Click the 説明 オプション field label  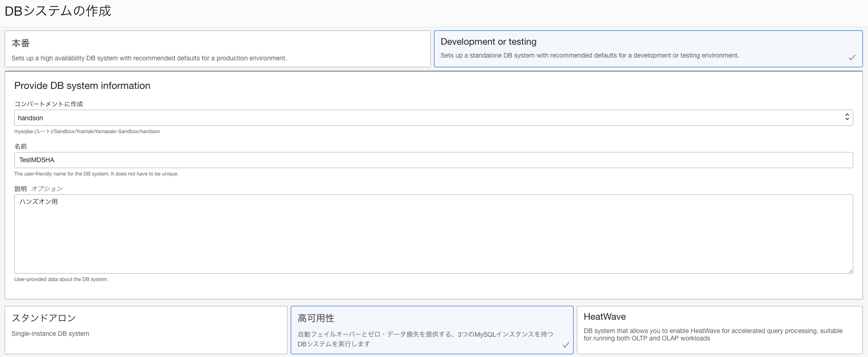39,189
